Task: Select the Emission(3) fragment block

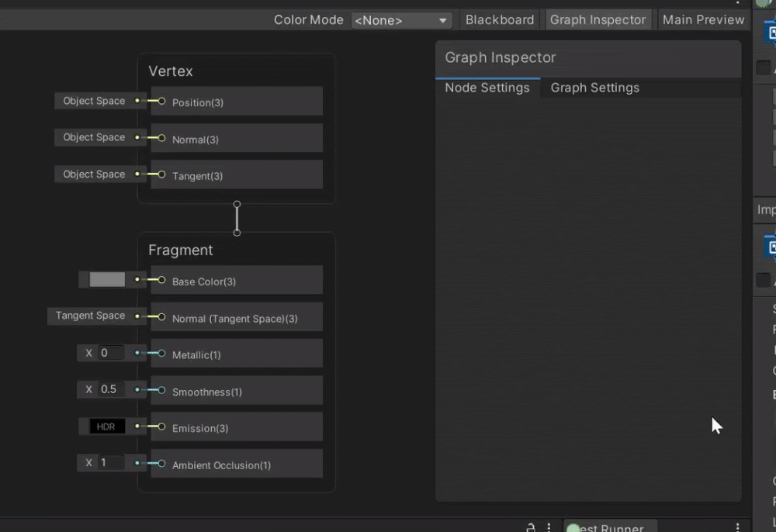Action: [237, 427]
